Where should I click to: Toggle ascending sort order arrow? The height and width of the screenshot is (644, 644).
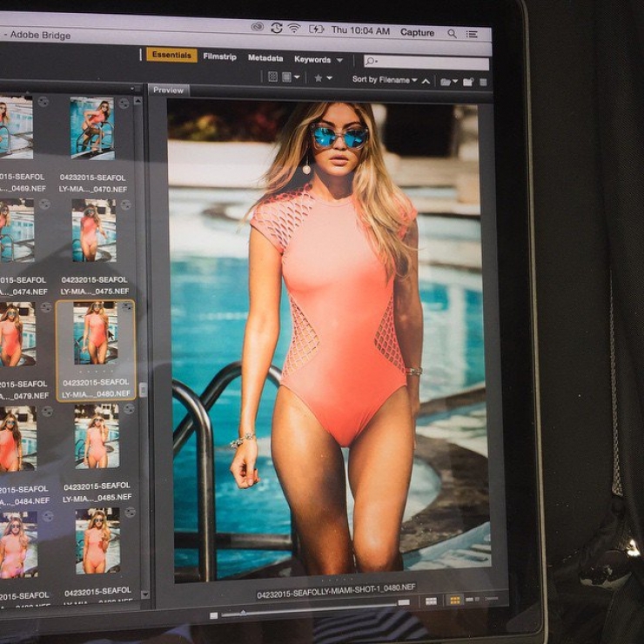tap(426, 81)
